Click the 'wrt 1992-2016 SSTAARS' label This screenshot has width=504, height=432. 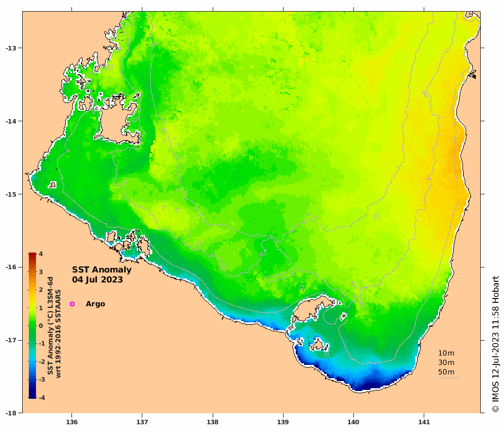coord(58,333)
